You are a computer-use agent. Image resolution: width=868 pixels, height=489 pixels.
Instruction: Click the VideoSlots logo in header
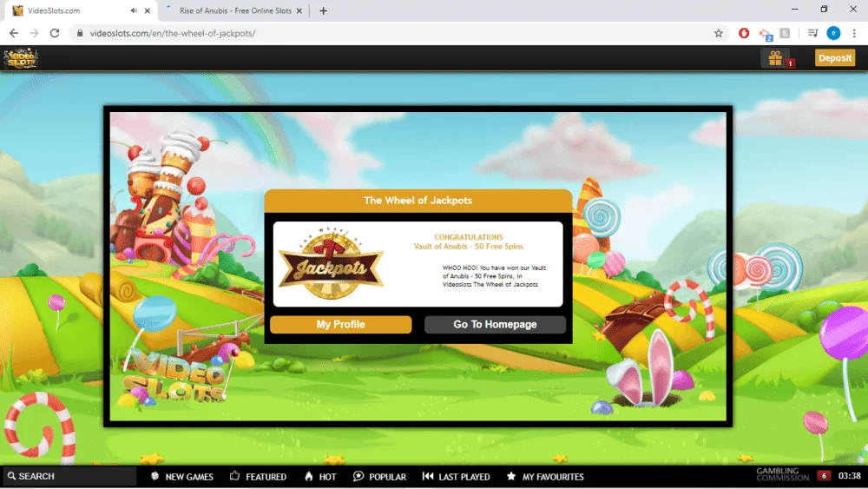21,57
